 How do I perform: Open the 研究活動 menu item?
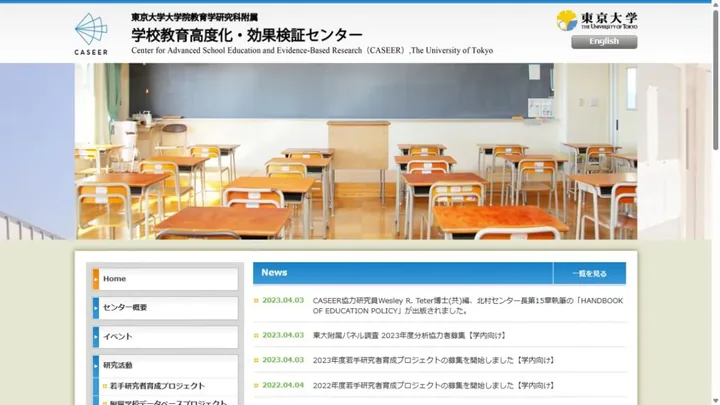pyautogui.click(x=165, y=366)
